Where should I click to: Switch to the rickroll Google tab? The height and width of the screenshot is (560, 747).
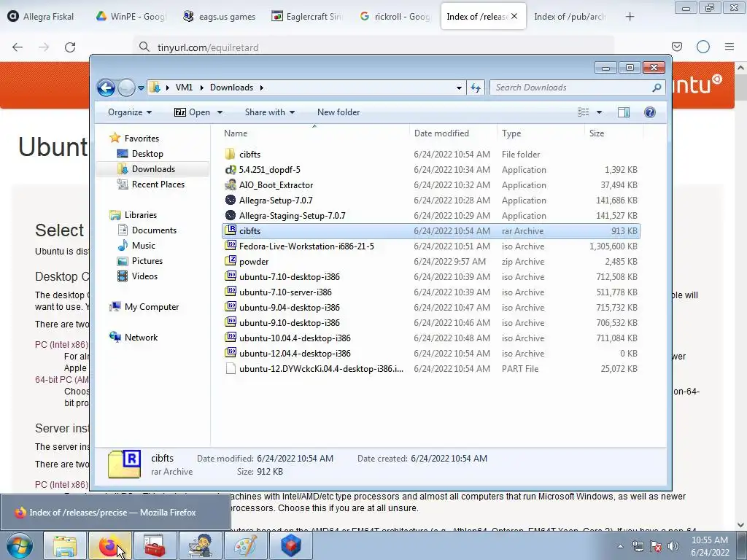pyautogui.click(x=396, y=17)
